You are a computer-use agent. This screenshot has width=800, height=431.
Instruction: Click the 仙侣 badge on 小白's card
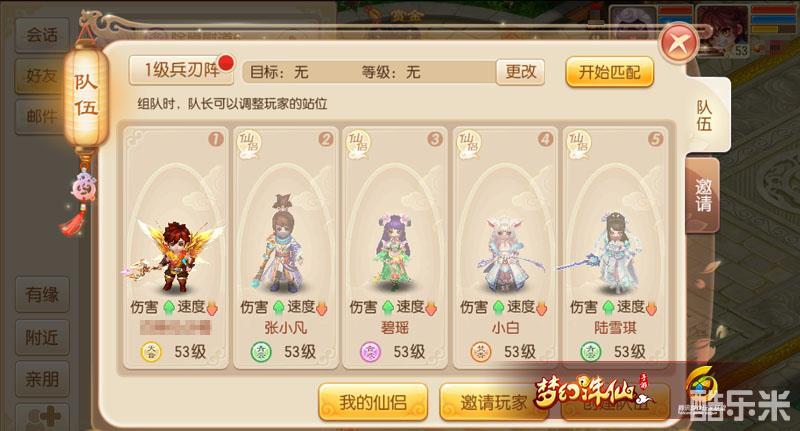tap(469, 144)
